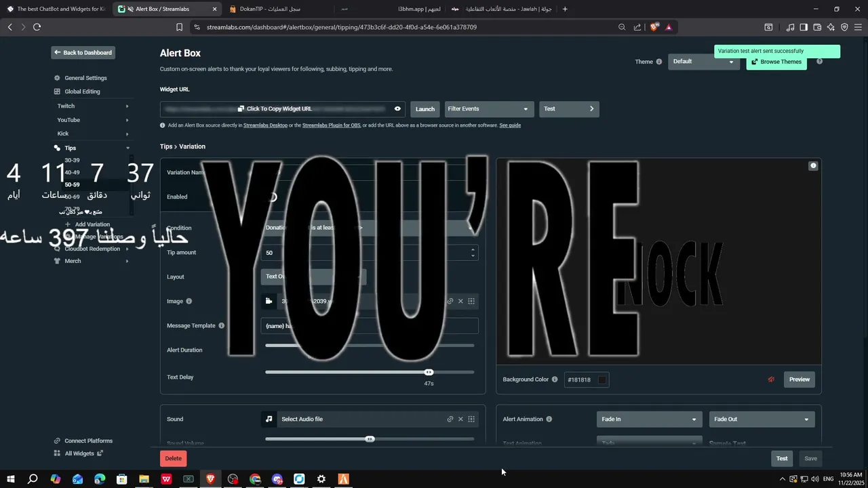Viewport: 868px width, 488px height.
Task: Open All Widgets link
Action: [79, 453]
